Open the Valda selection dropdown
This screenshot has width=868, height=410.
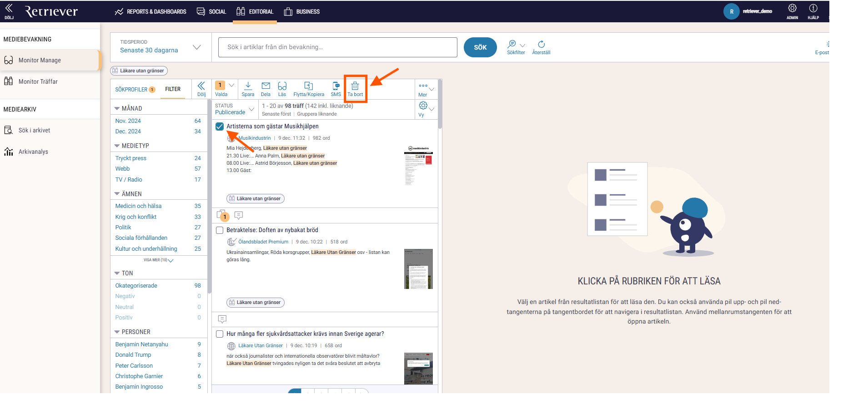225,89
